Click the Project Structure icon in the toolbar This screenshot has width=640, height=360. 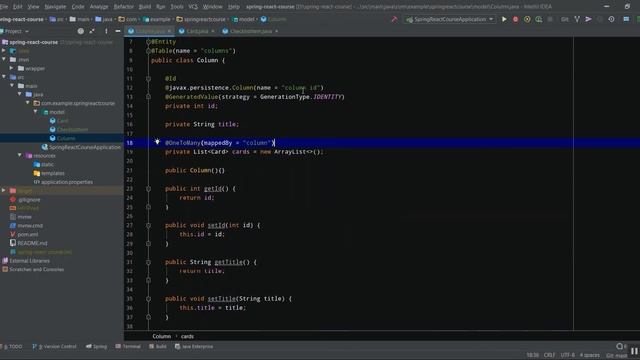[626, 19]
